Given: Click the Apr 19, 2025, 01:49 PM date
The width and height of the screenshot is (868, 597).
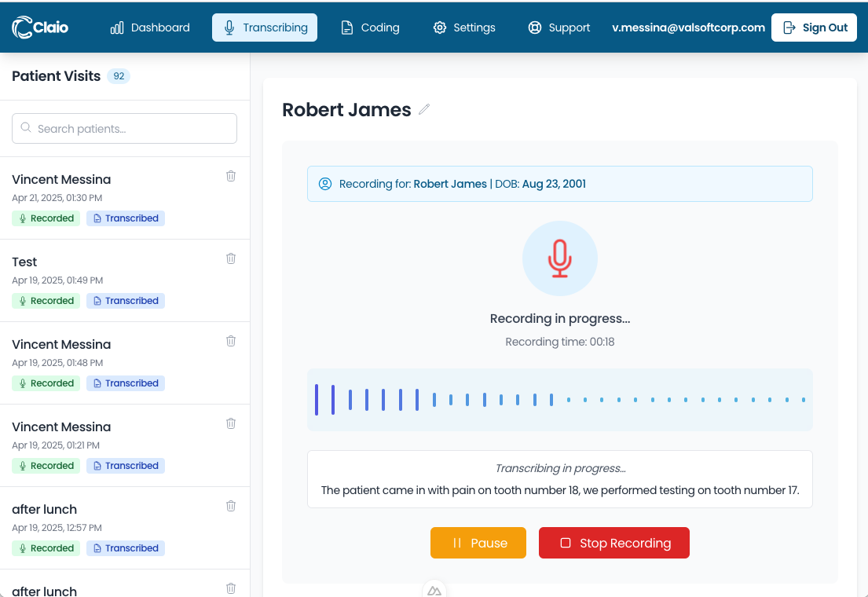Looking at the screenshot, I should pos(57,280).
